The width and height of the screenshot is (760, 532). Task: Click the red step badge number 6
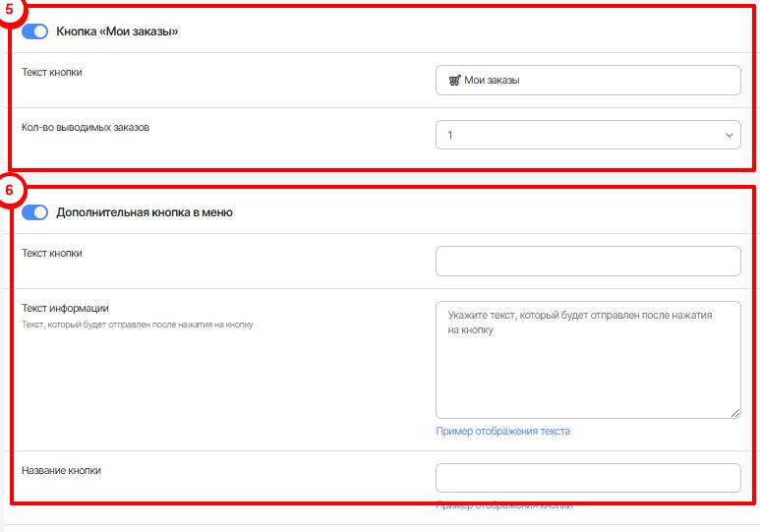click(x=10, y=189)
